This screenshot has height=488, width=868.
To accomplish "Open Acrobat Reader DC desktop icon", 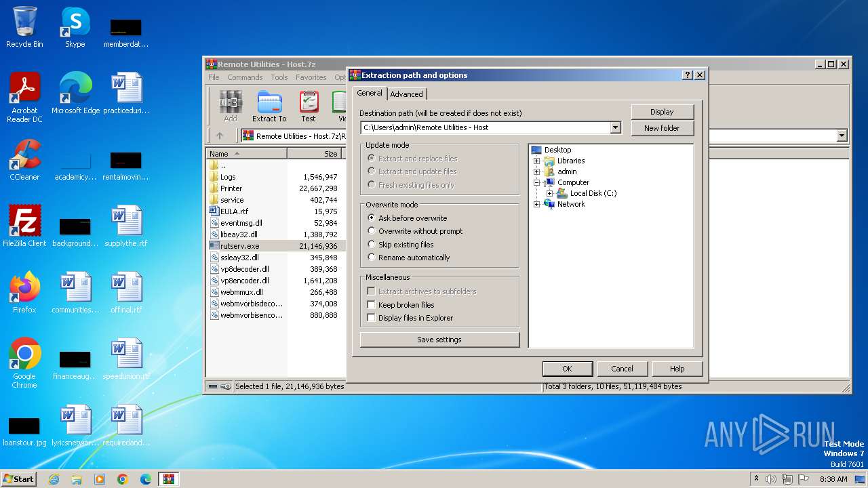I will pos(24,98).
